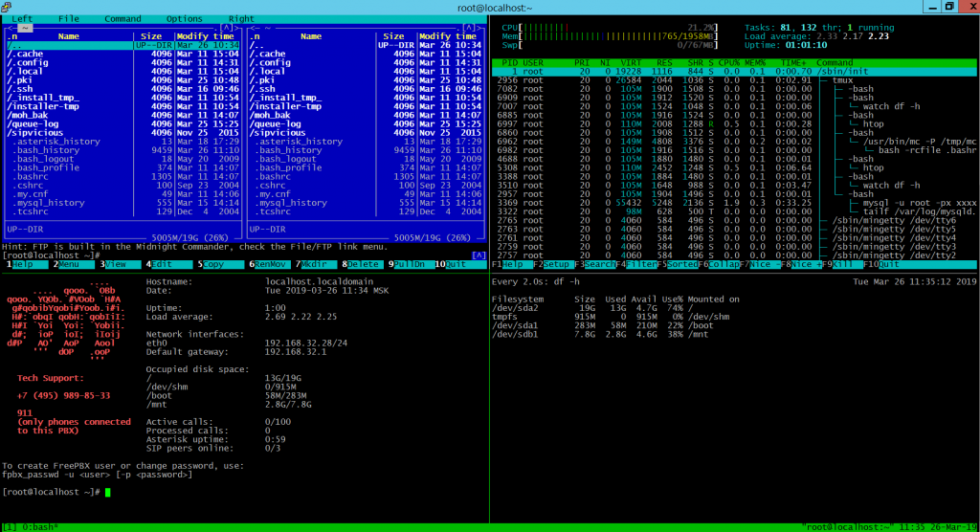Click the 8 Delete function key
Image resolution: width=980 pixels, height=532 pixels.
[x=364, y=264]
